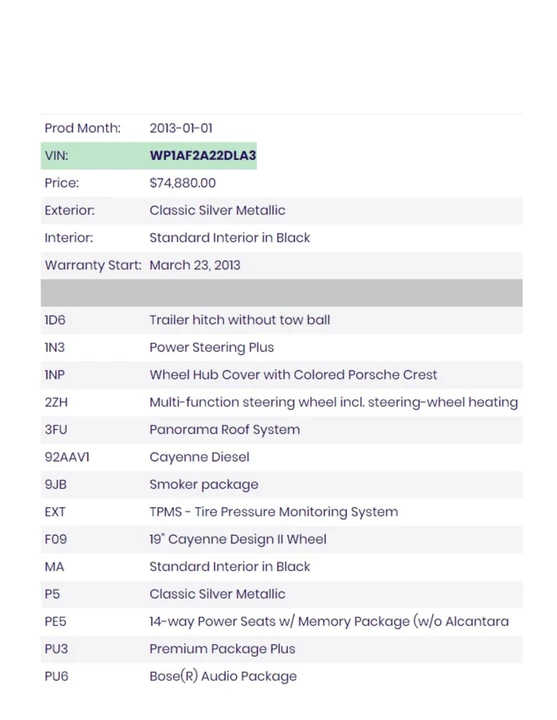Image resolution: width=557 pixels, height=720 pixels.
Task: Click TPMS - Tire Pressure Monitoring System
Action: click(274, 512)
